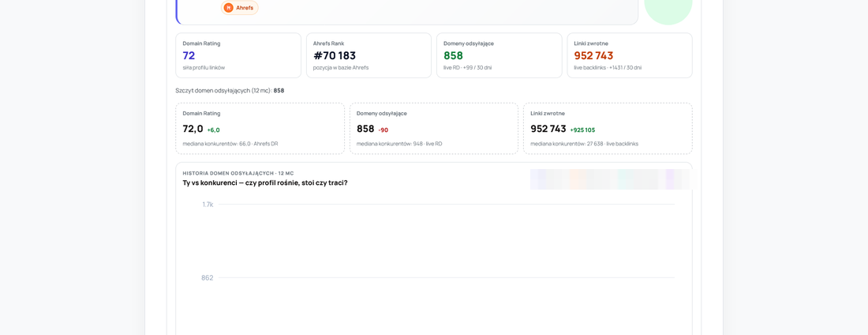Click the green +925 105 delta
Image resolution: width=868 pixels, height=335 pixels.
[x=582, y=130]
